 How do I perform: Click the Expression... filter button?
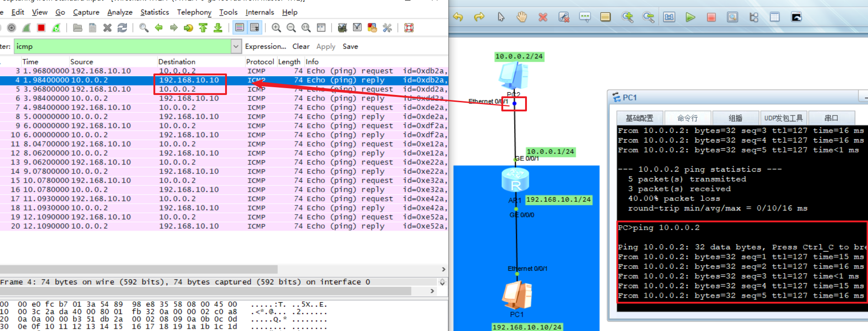(x=266, y=46)
